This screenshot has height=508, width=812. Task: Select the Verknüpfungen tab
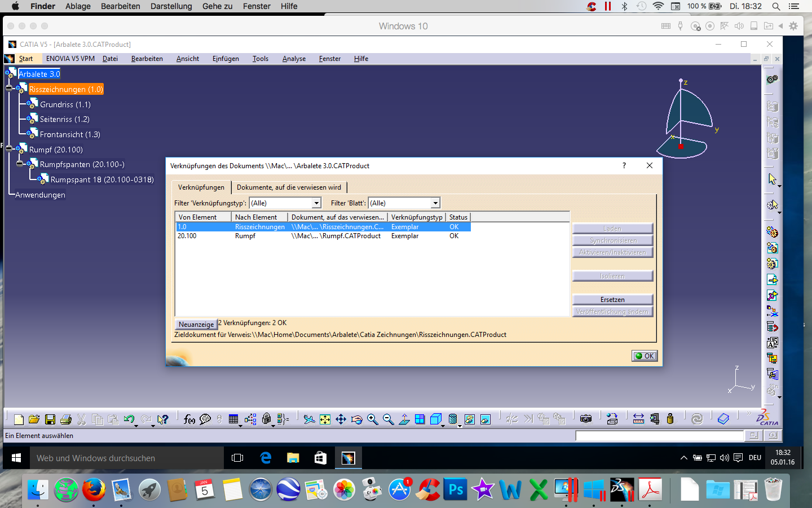pos(201,187)
